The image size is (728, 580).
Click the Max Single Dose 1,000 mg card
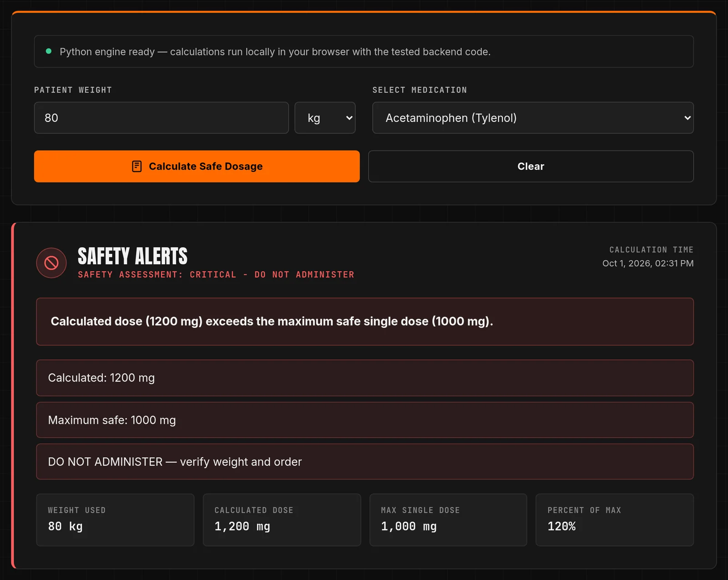coord(448,520)
